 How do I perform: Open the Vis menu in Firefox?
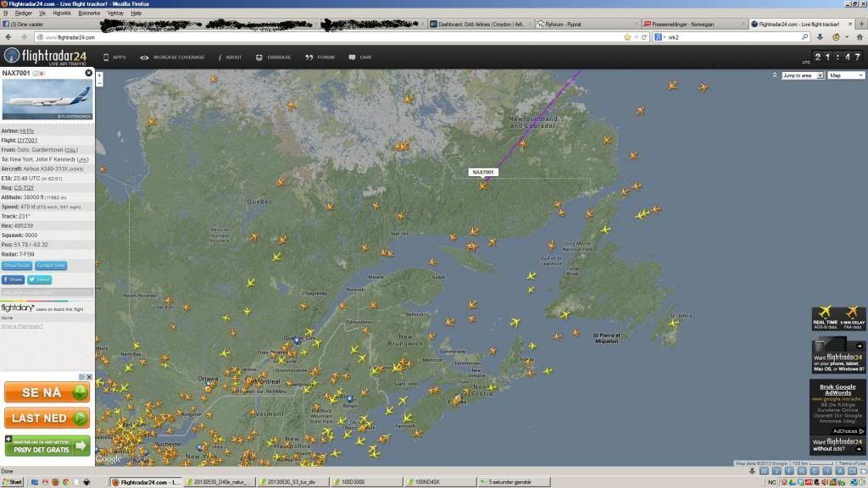(x=42, y=13)
